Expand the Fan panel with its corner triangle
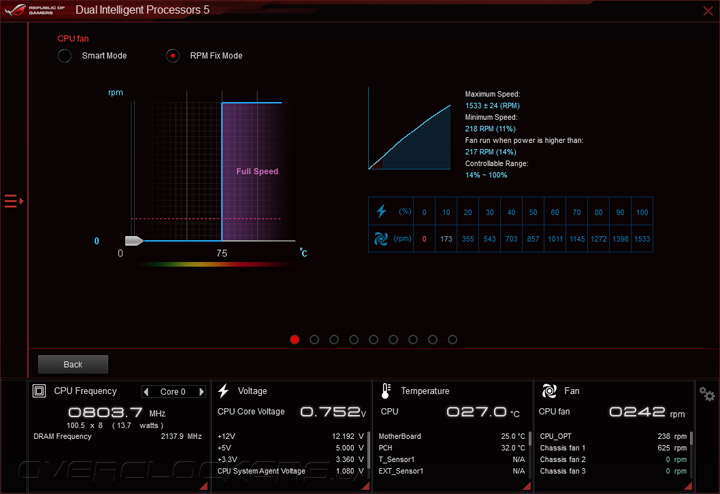This screenshot has width=720, height=494. click(x=688, y=486)
